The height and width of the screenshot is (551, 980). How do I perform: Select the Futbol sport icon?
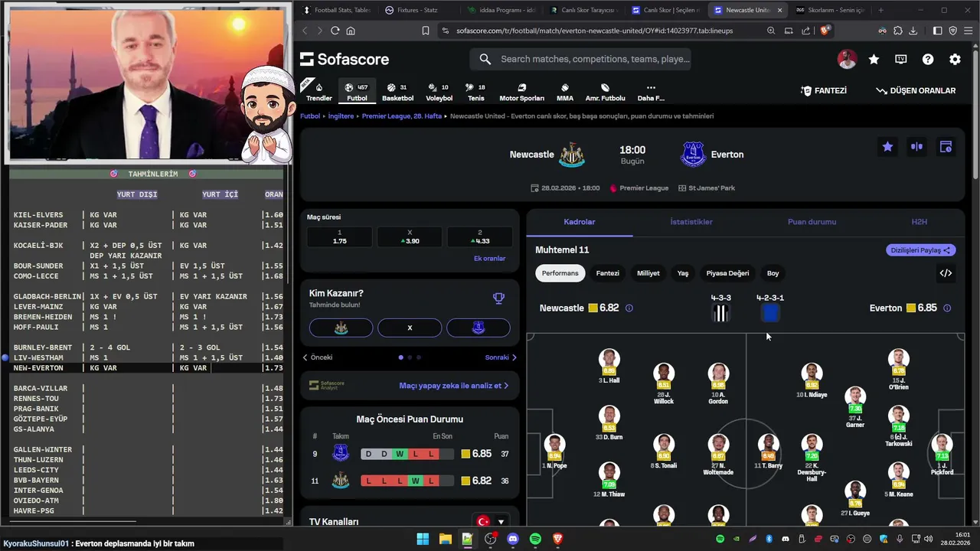pyautogui.click(x=357, y=92)
